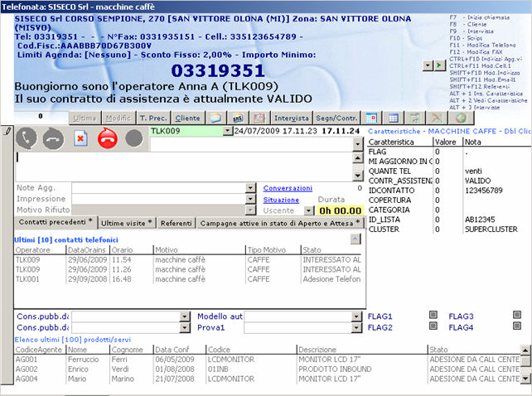Viewport: 532px width, 396px height.
Task: Open the Referenti tab
Action: tap(176, 224)
